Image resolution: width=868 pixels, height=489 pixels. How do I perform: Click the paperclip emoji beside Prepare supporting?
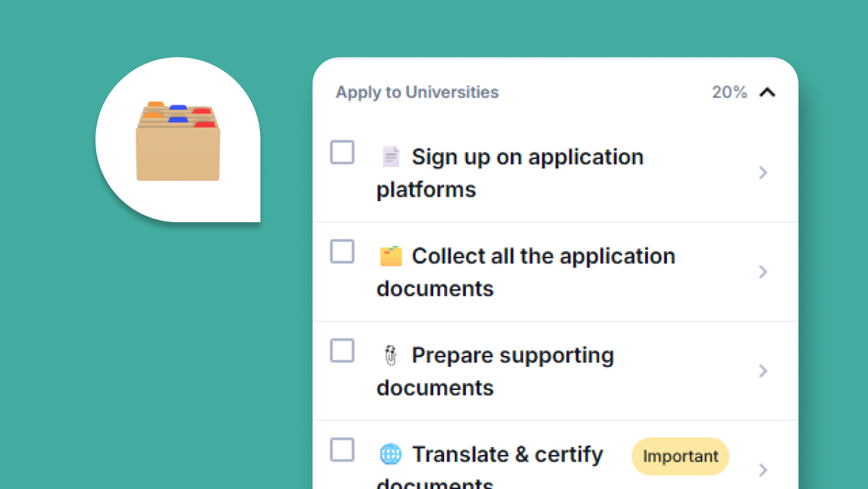[x=391, y=355]
